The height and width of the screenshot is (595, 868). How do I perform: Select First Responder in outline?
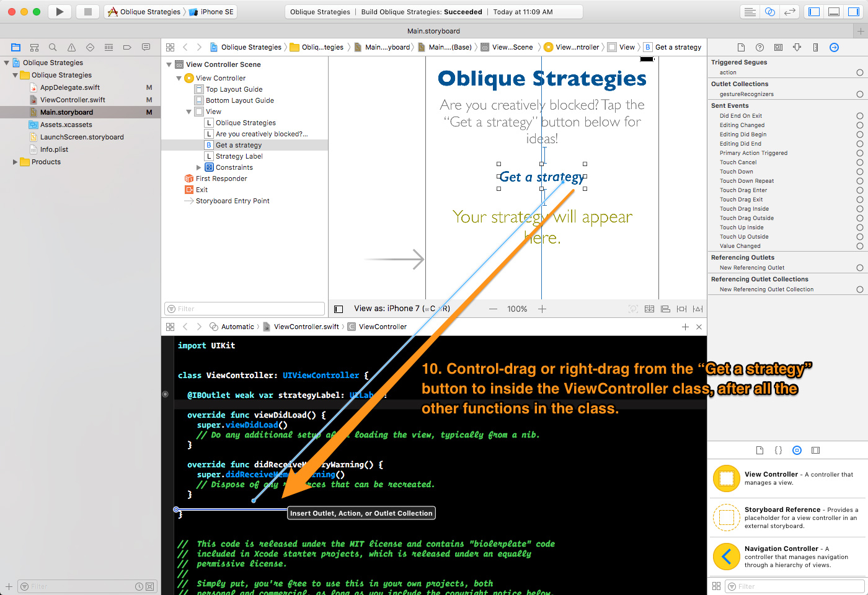221,178
